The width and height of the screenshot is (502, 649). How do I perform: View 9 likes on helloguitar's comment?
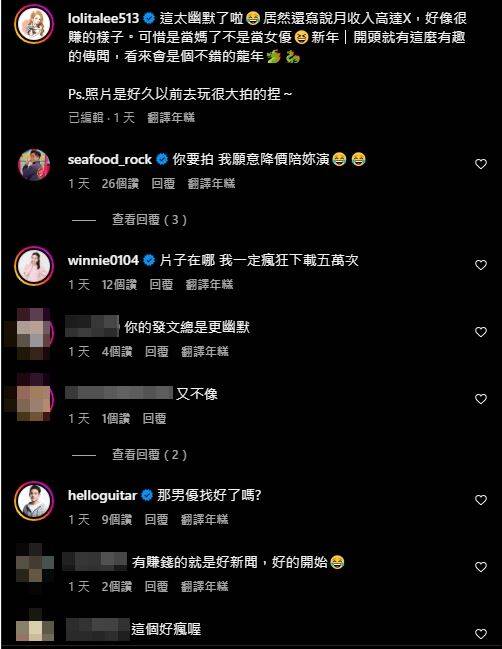pos(117,519)
